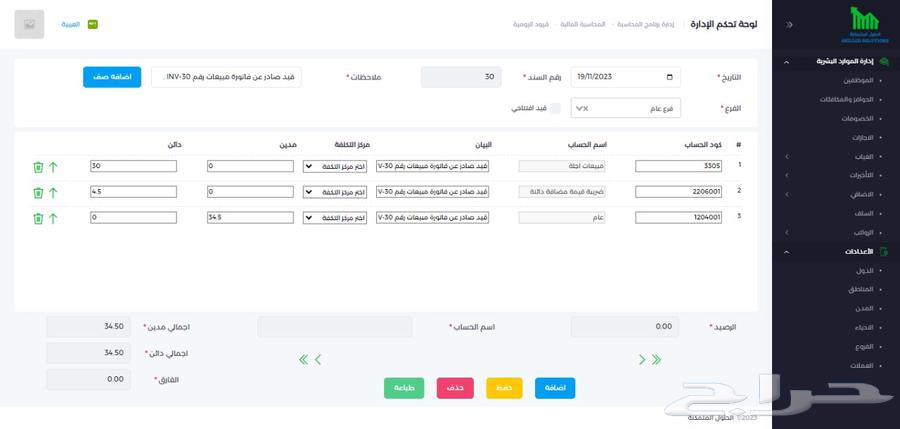Click the trash icon on row 3

coord(38,219)
